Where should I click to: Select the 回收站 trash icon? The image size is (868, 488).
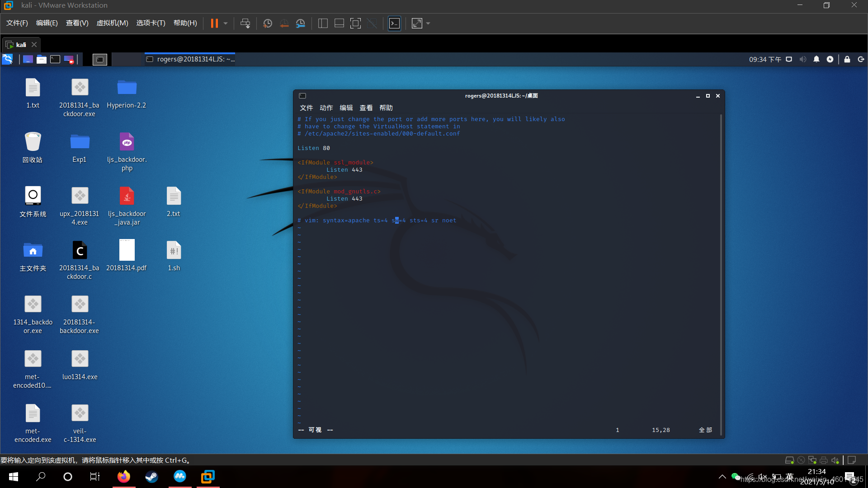(x=33, y=148)
